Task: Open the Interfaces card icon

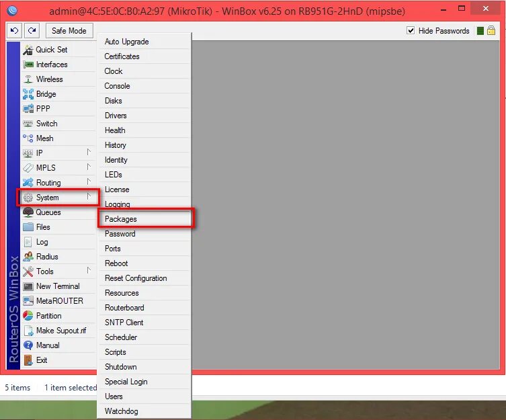Action: (x=28, y=65)
